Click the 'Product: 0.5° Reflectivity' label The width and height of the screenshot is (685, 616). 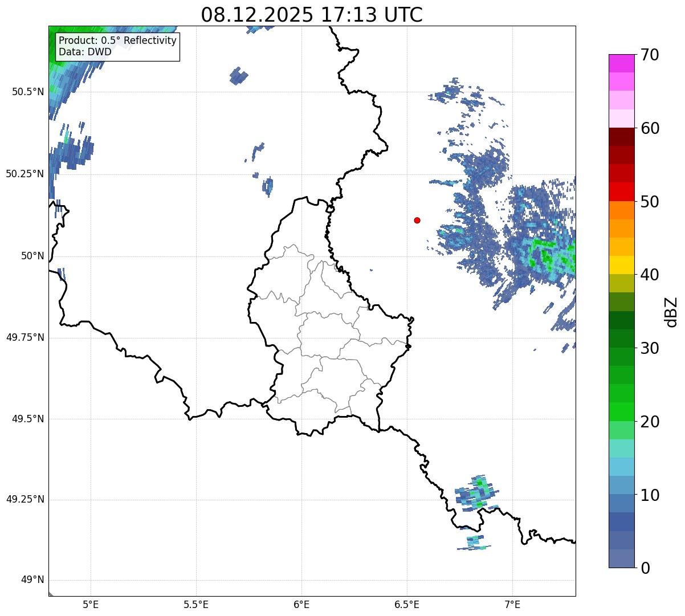[x=118, y=41]
